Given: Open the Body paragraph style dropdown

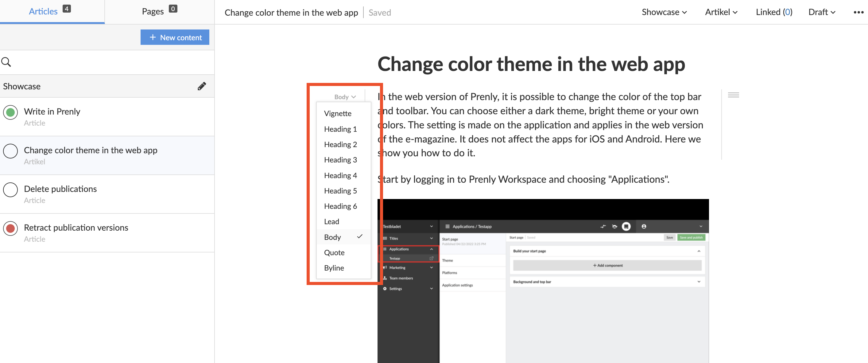Looking at the screenshot, I should (345, 97).
